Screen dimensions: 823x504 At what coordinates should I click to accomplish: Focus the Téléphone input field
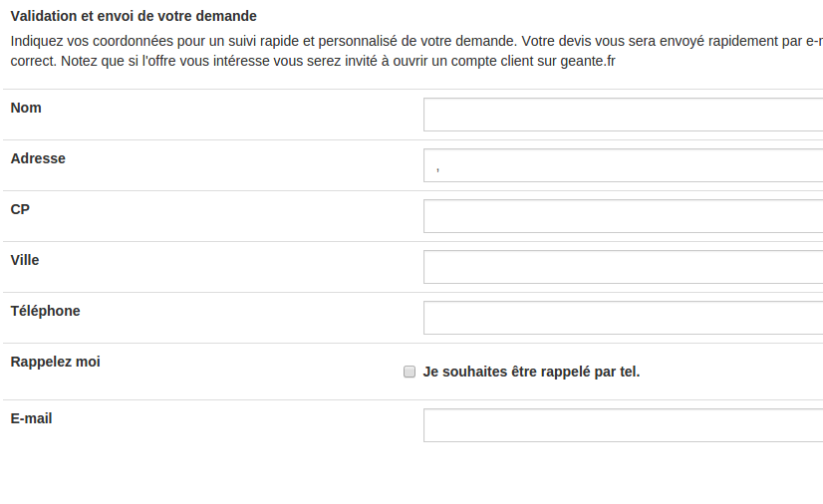point(623,318)
